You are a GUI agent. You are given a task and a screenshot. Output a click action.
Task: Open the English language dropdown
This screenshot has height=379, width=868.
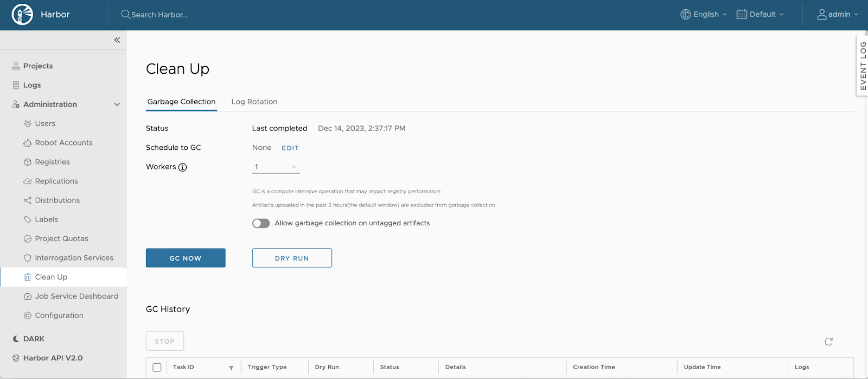click(x=704, y=15)
